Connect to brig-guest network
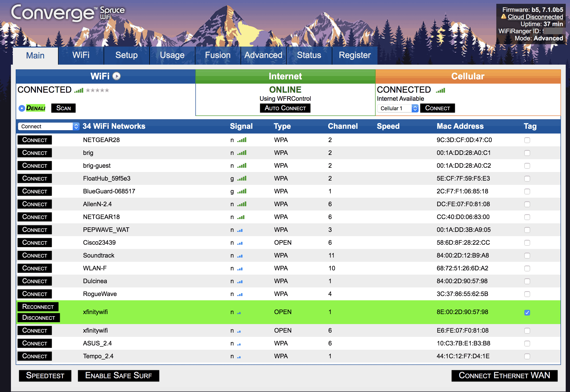Image resolution: width=570 pixels, height=392 pixels. point(35,166)
